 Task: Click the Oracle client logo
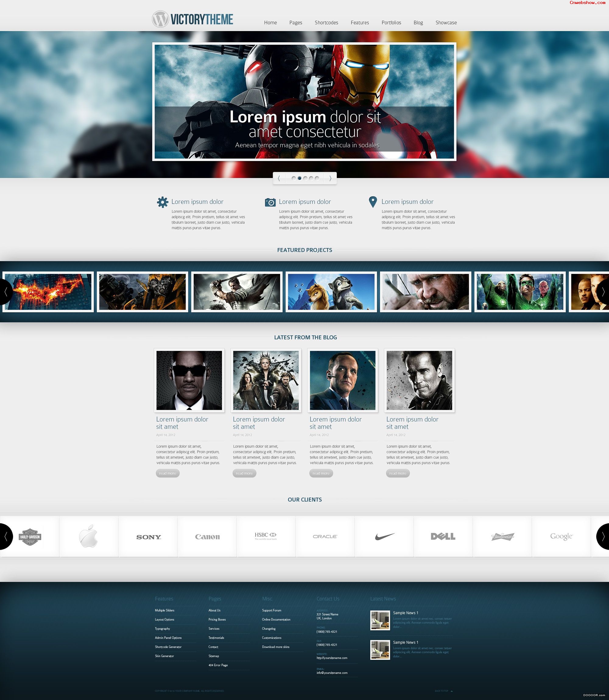325,536
